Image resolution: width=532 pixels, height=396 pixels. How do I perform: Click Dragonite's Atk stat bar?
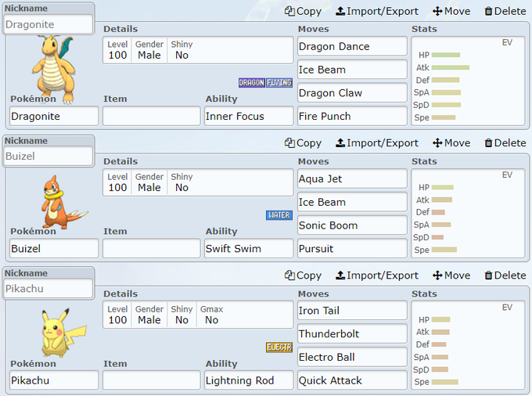coord(451,67)
